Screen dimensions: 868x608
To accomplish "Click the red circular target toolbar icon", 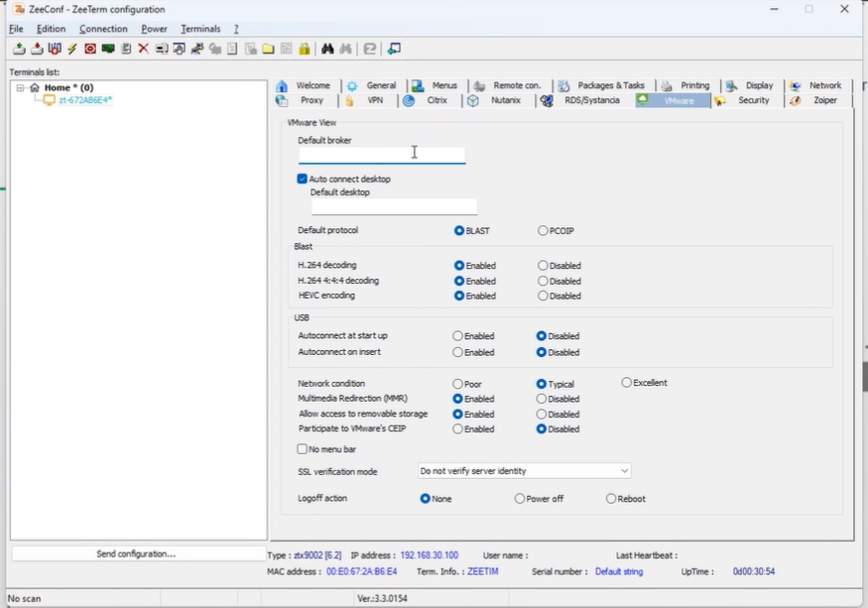I will (90, 49).
